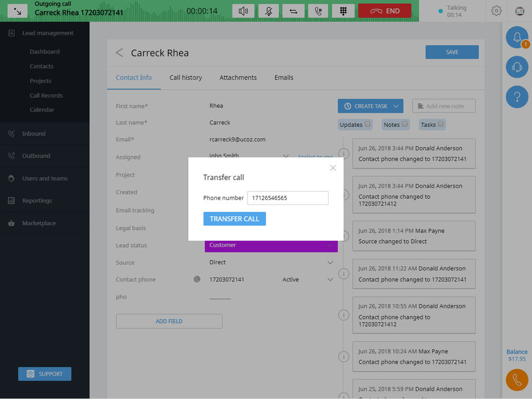The image size is (532, 399).
Task: Expand the Active phone status dropdown
Action: tap(330, 279)
